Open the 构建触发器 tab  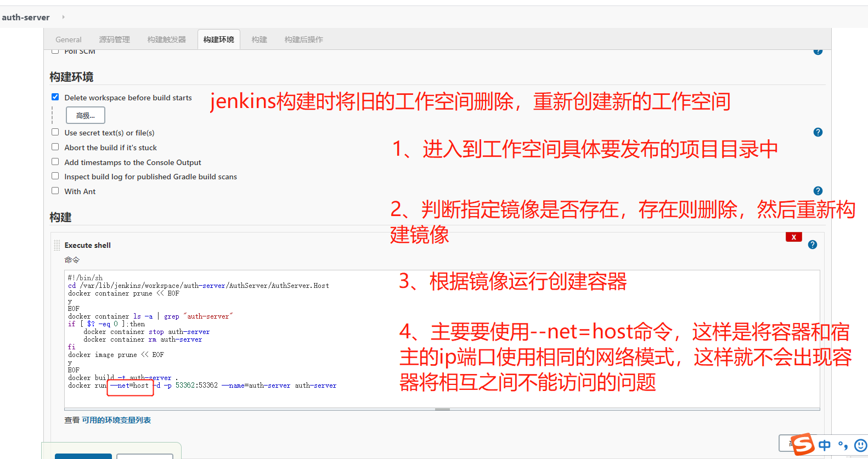pos(167,39)
